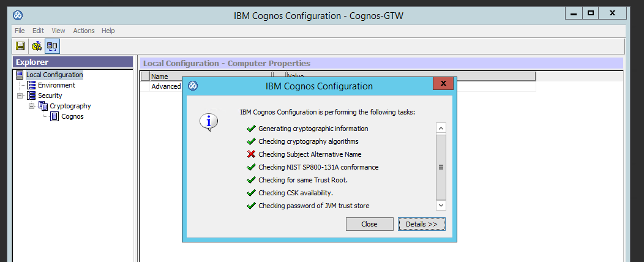Expand dialog with Details >> button
This screenshot has height=262, width=644.
(x=421, y=224)
